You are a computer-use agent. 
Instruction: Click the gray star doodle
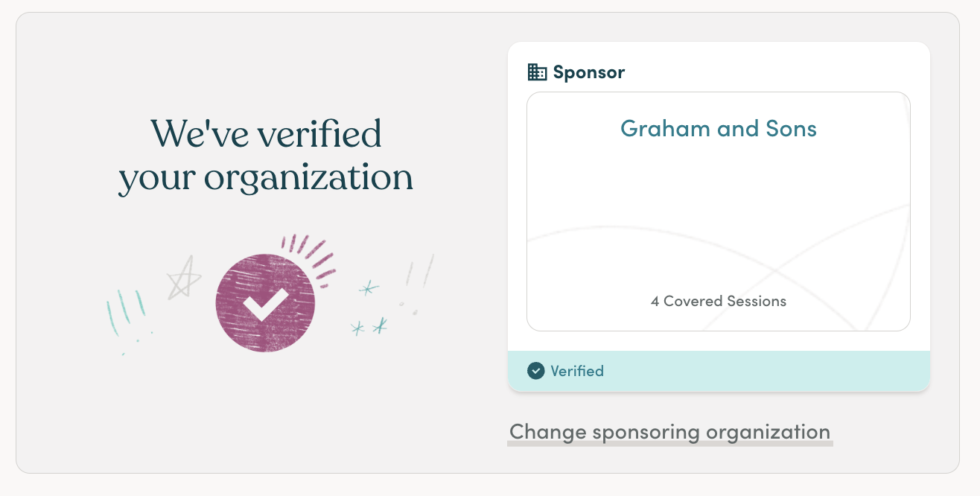[183, 277]
